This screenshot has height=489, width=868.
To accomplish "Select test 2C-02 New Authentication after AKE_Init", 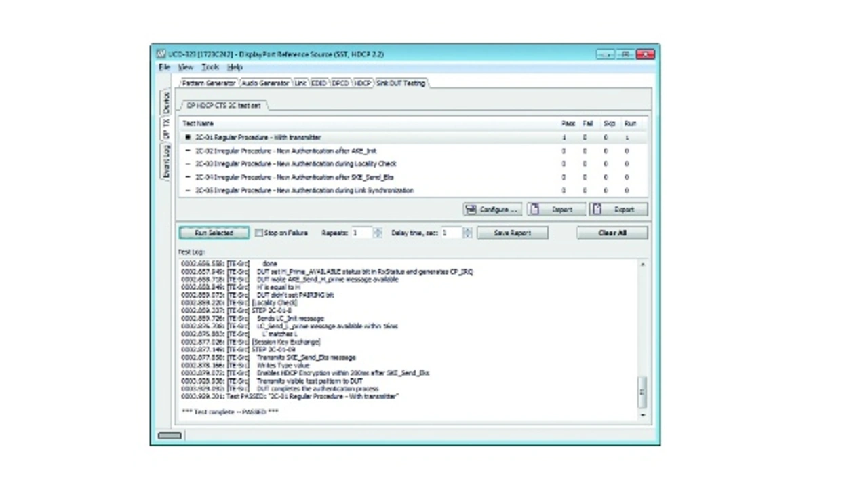I will coord(285,151).
